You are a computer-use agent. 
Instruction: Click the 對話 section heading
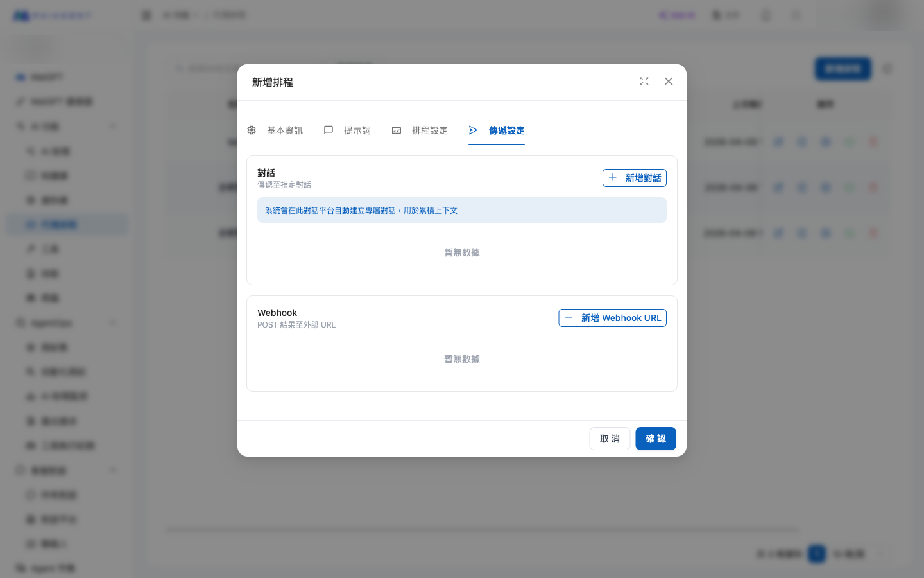coord(266,173)
